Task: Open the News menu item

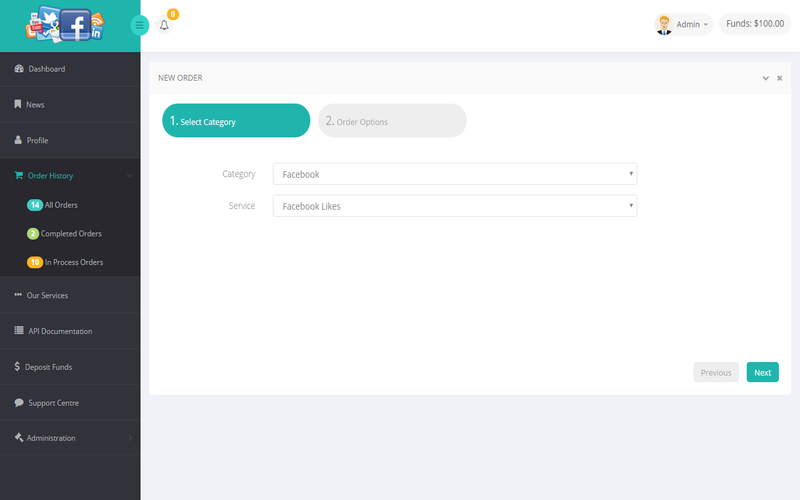Action: (x=70, y=105)
